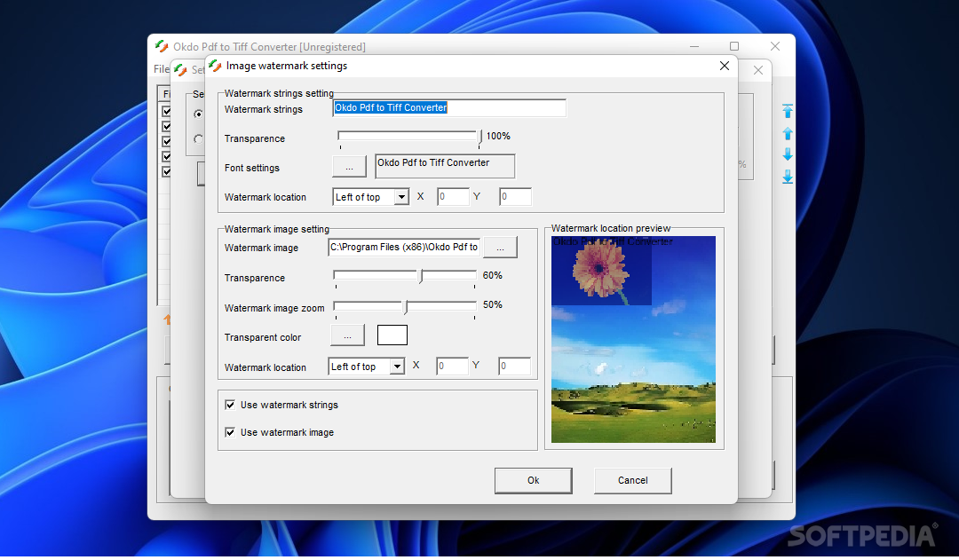This screenshot has width=959, height=560.
Task: Click the '100%' transparence value text
Action: coord(498,137)
